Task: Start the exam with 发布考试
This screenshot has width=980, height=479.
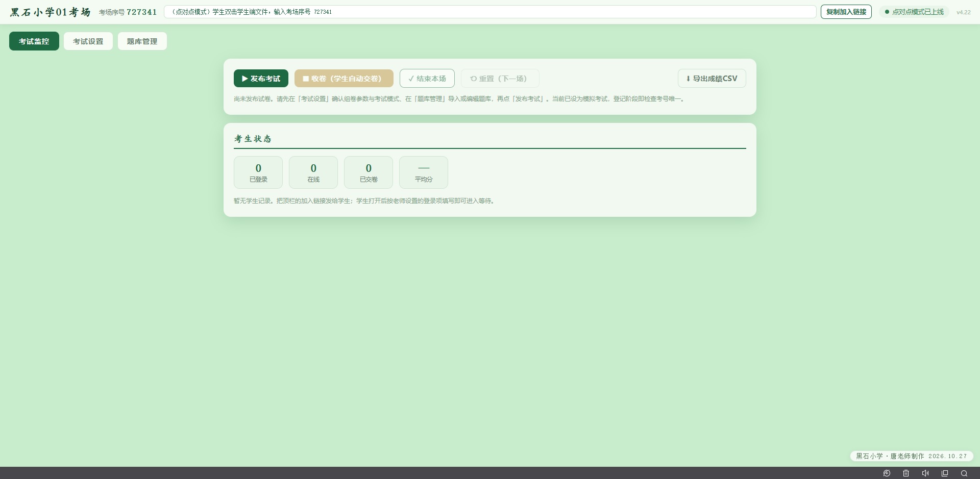Action: 261,79
